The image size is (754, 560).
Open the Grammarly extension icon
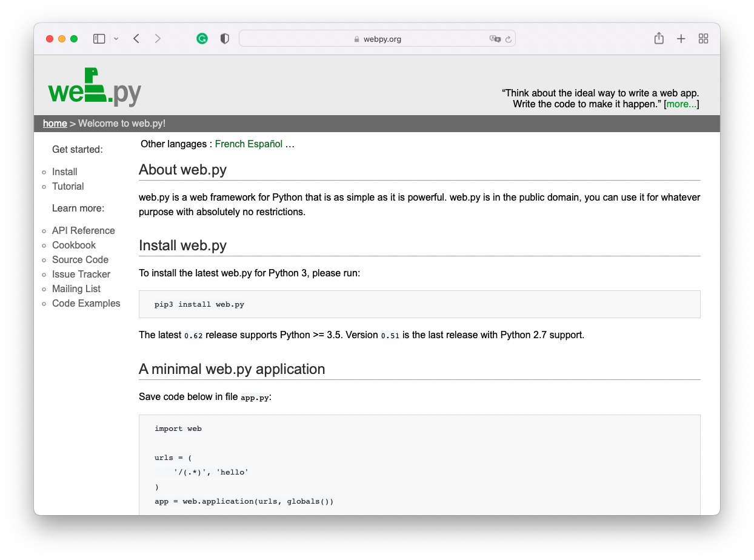pyautogui.click(x=202, y=39)
